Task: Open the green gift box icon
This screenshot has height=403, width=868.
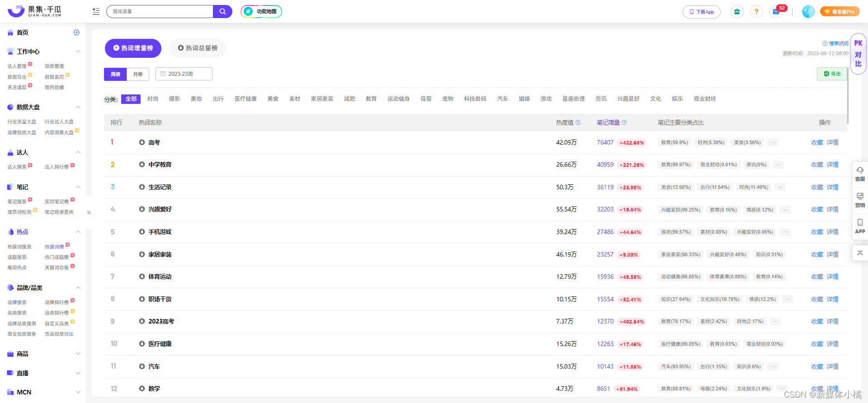Action: (737, 12)
